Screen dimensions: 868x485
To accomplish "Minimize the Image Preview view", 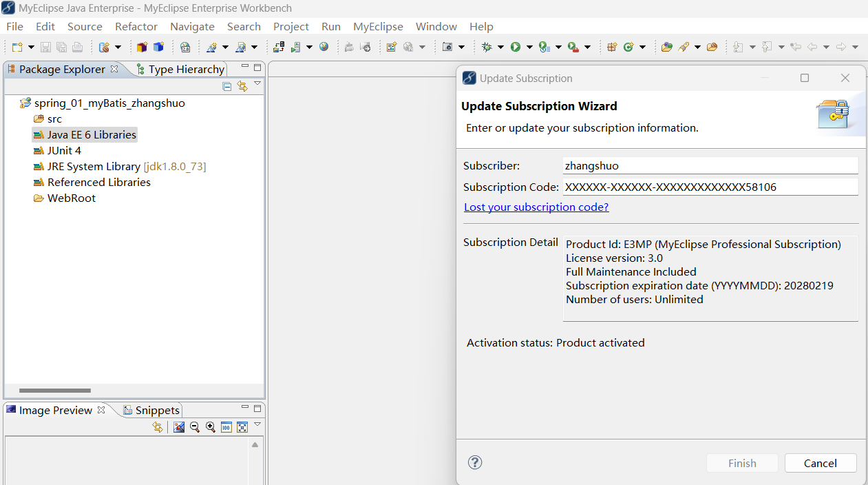I will click(244, 408).
